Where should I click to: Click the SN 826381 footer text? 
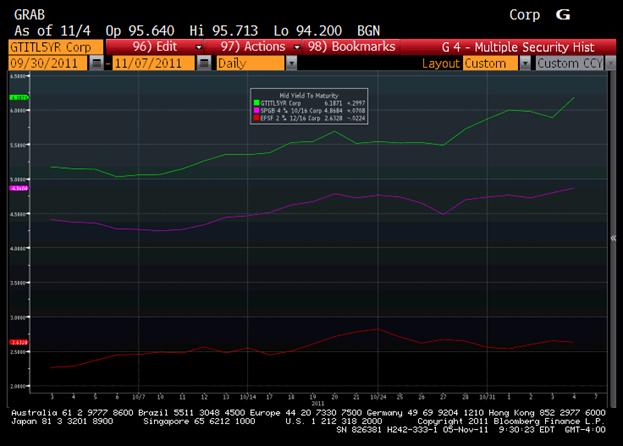coord(361,430)
